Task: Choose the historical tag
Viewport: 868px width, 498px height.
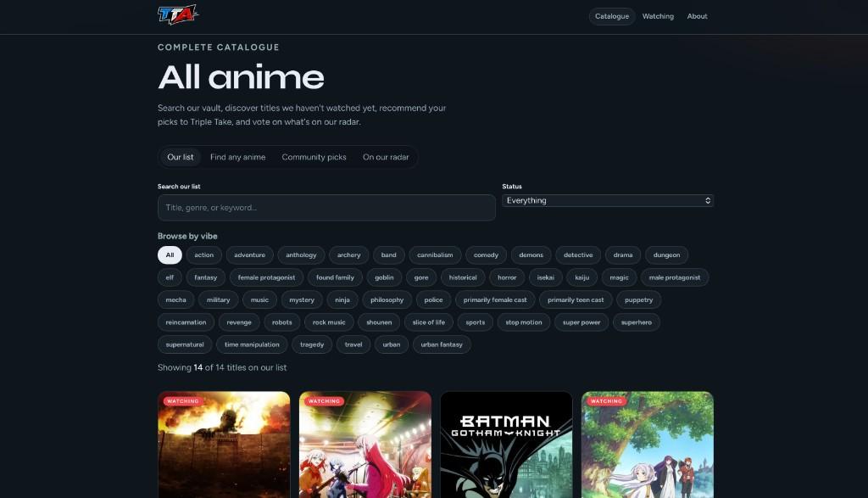Action: click(463, 277)
